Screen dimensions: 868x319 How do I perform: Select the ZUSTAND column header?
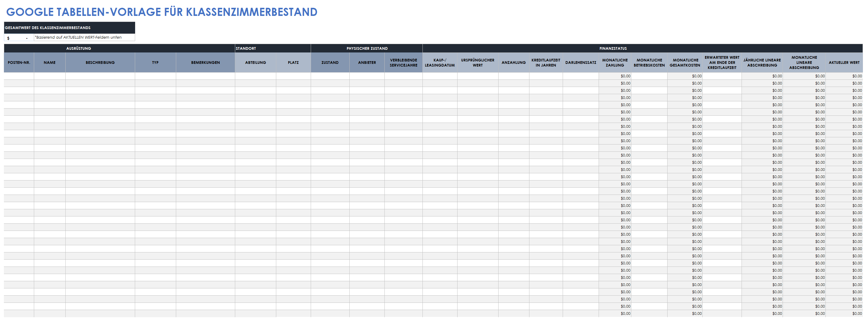tap(330, 62)
